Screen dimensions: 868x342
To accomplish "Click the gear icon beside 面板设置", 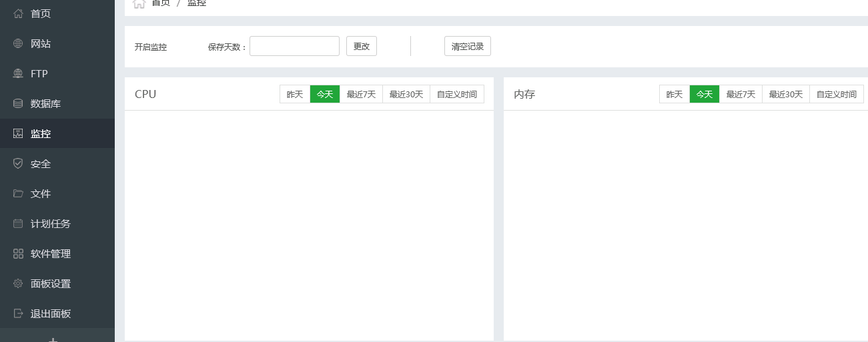I will 18,283.
